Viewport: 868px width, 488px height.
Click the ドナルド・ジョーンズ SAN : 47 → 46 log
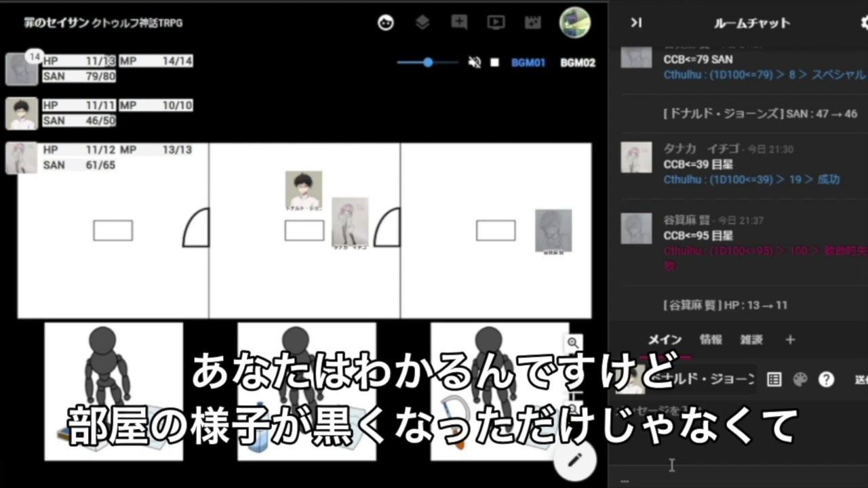pos(760,114)
